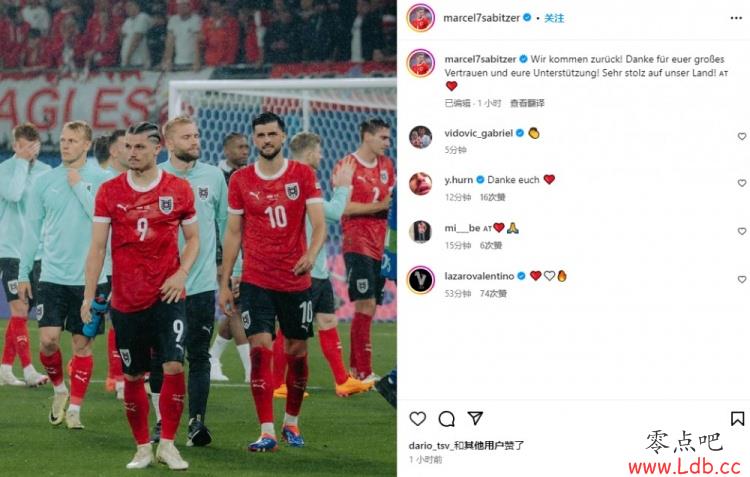750x477 pixels.
Task: Open lazarovalentino's avatar icon
Action: coord(420,280)
